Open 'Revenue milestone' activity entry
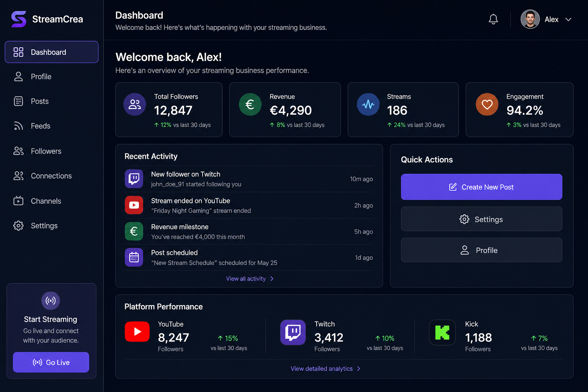 [249, 232]
